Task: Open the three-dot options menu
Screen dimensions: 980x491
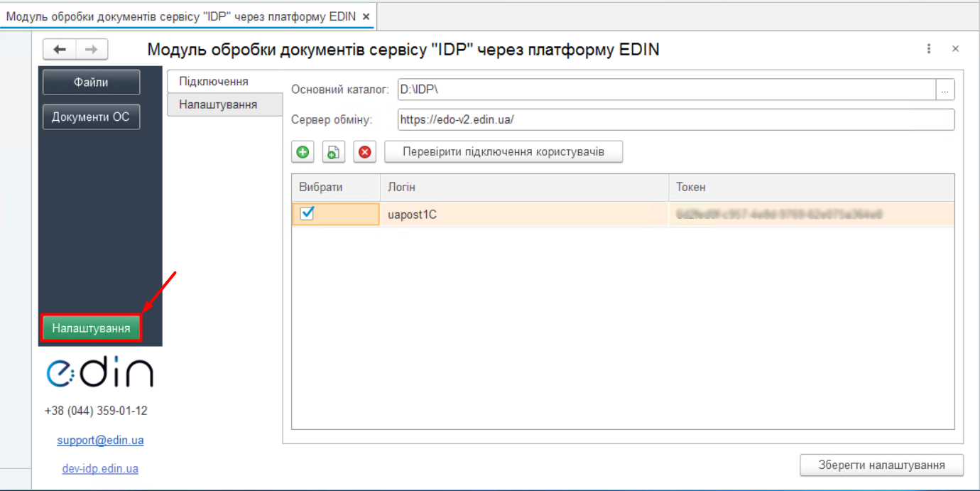Action: (929, 48)
